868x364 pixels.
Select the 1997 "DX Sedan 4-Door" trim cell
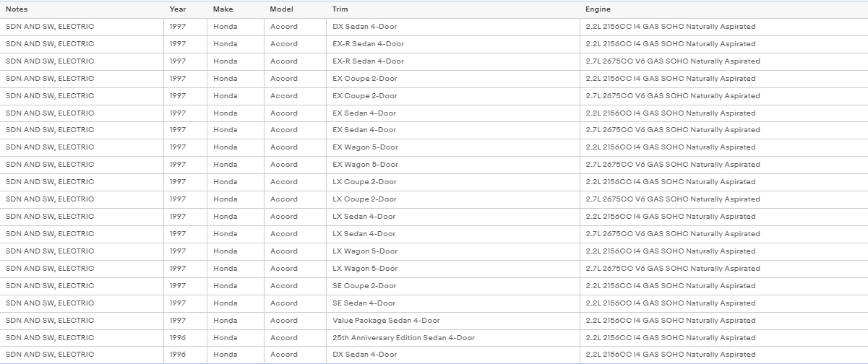point(452,27)
